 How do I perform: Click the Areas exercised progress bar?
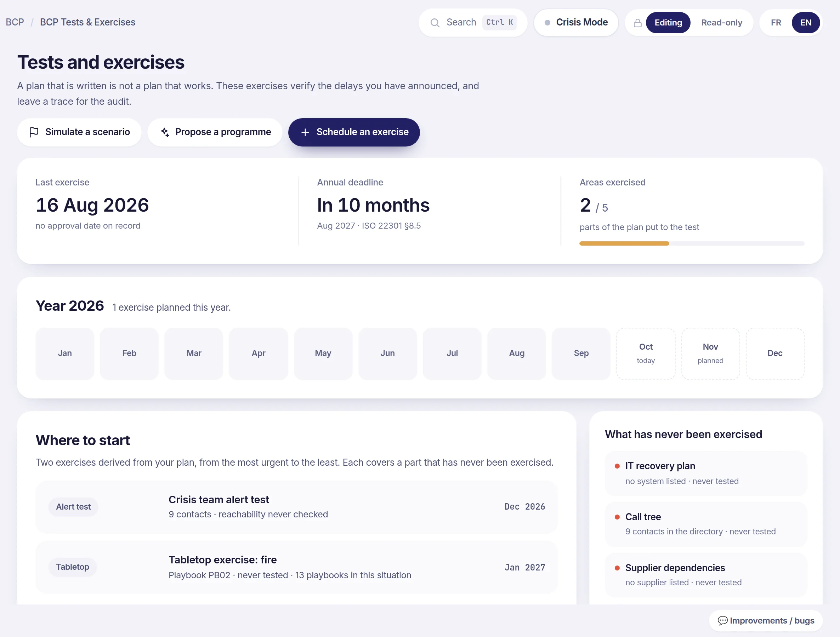click(692, 243)
